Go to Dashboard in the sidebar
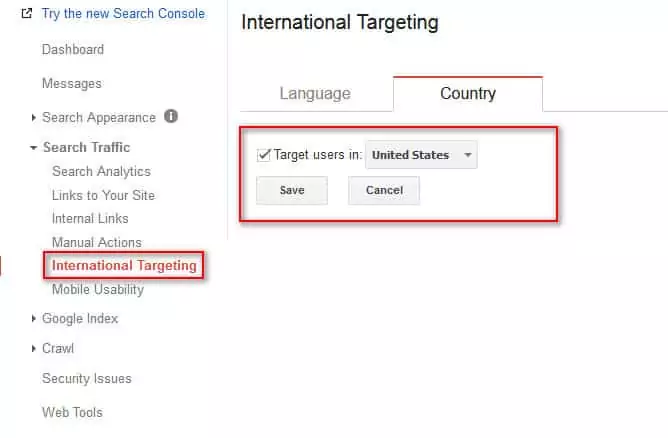668x438 pixels. 73,49
